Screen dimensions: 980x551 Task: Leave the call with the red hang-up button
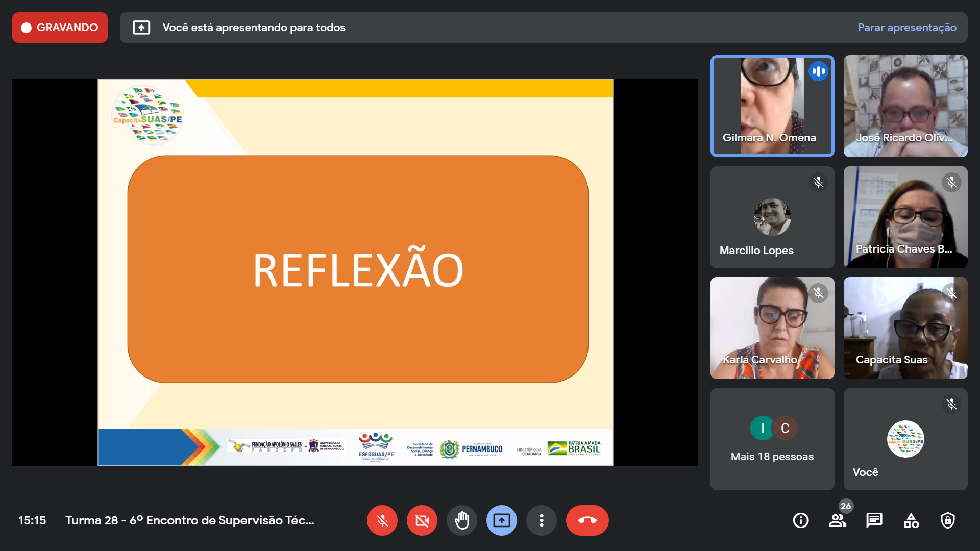point(587,520)
